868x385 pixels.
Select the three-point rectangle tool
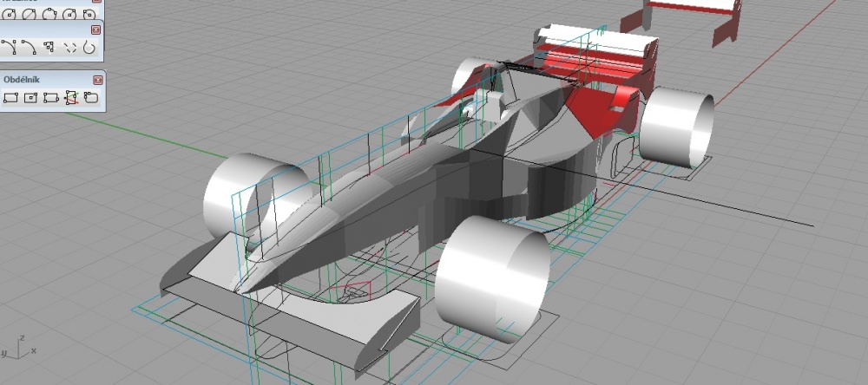click(51, 98)
